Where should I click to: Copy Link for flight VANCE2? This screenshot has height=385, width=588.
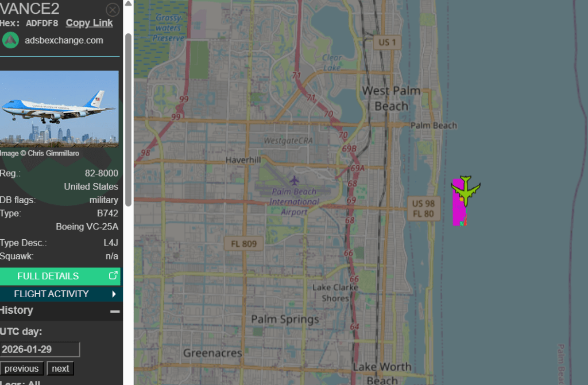click(x=89, y=23)
